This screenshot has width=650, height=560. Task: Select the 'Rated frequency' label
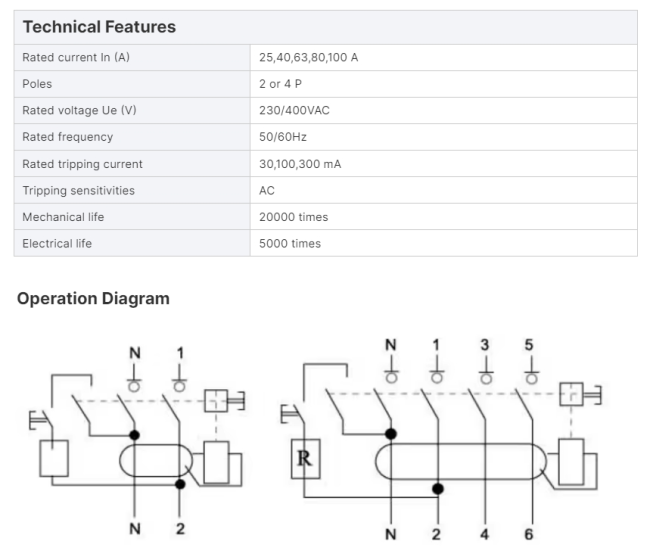pyautogui.click(x=68, y=137)
